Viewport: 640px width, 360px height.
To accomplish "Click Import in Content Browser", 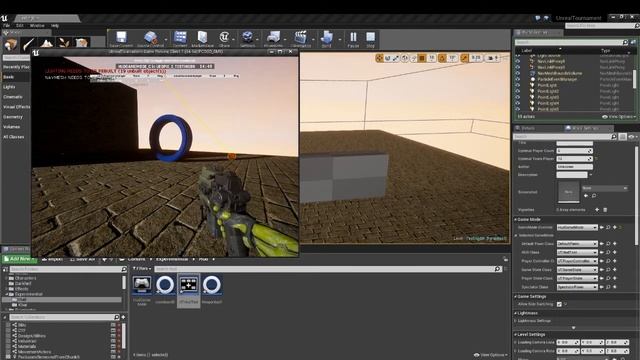I will coord(53,259).
